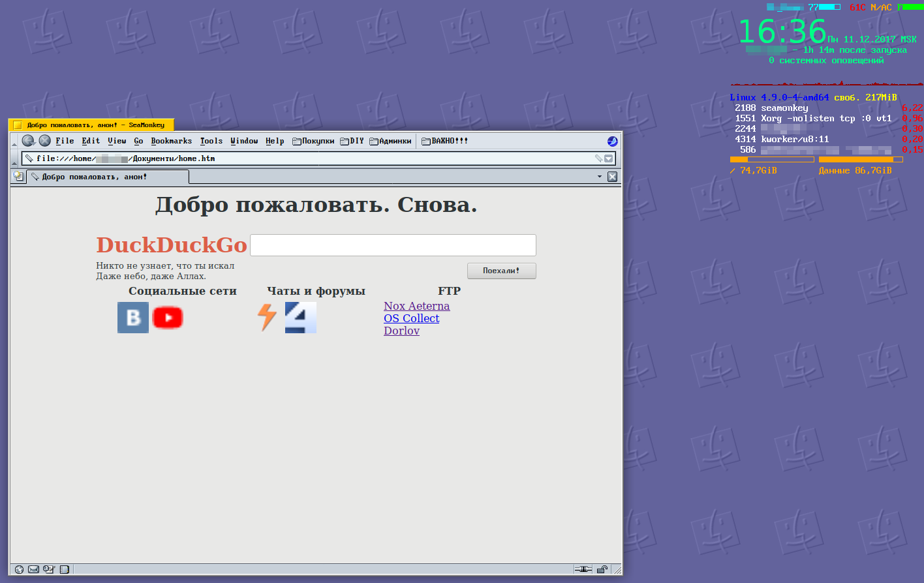Screen dimensions: 924x583
Task: Open the Window menu
Action: click(244, 141)
